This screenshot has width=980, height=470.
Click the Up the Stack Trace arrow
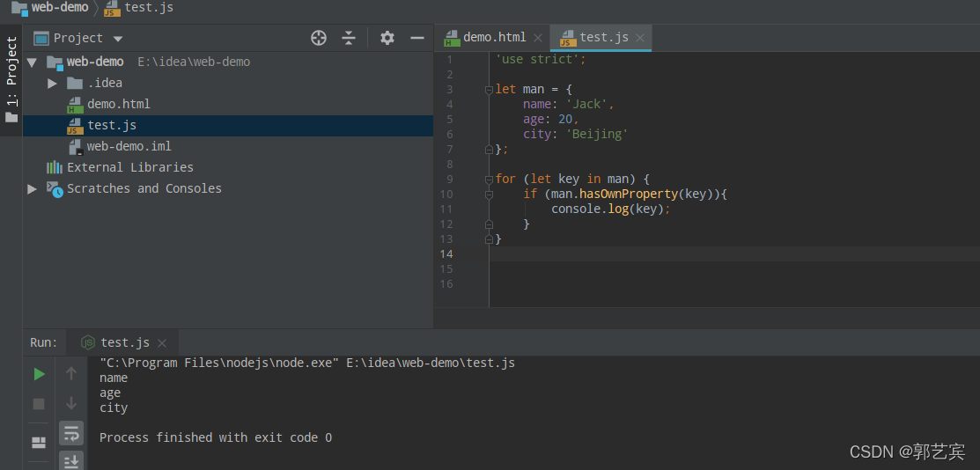coord(71,374)
